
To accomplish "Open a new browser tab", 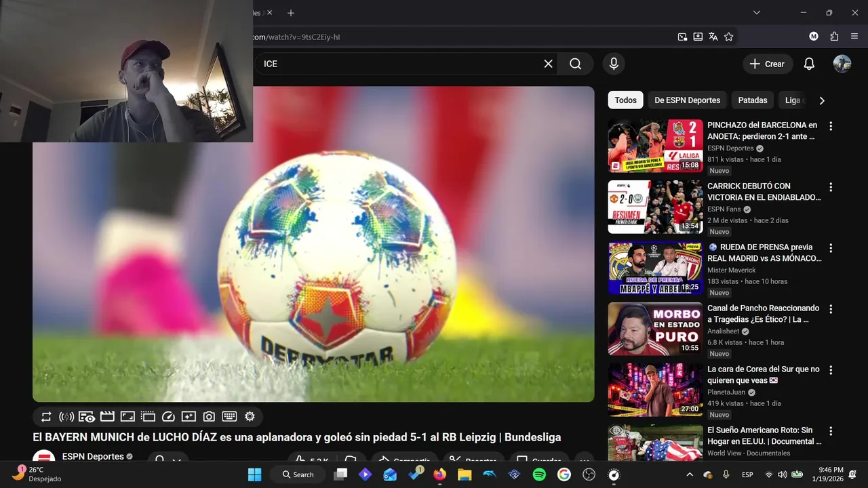I will click(291, 13).
